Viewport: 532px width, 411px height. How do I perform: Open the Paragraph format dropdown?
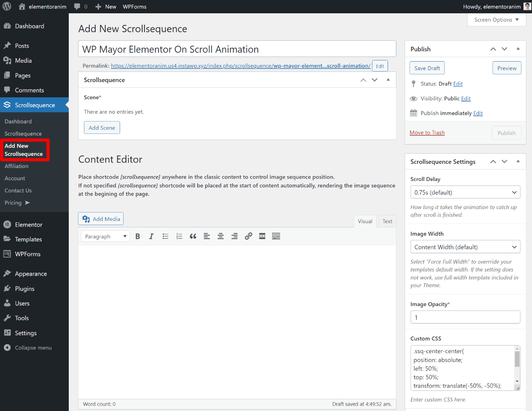tap(105, 236)
